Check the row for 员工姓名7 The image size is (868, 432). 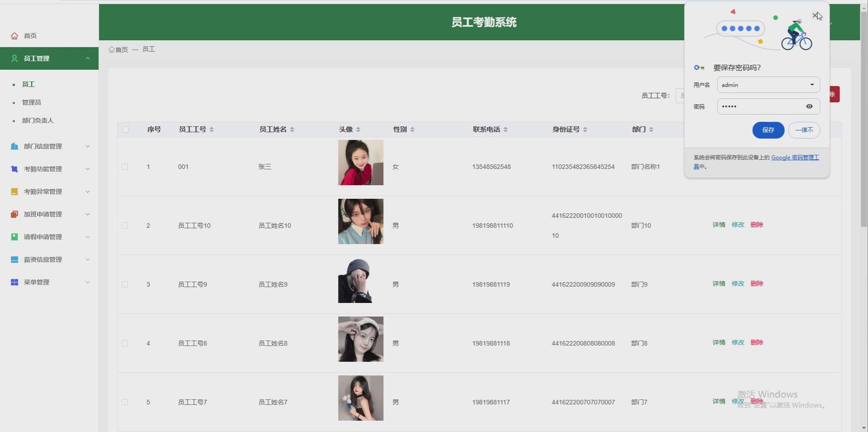[x=125, y=402]
